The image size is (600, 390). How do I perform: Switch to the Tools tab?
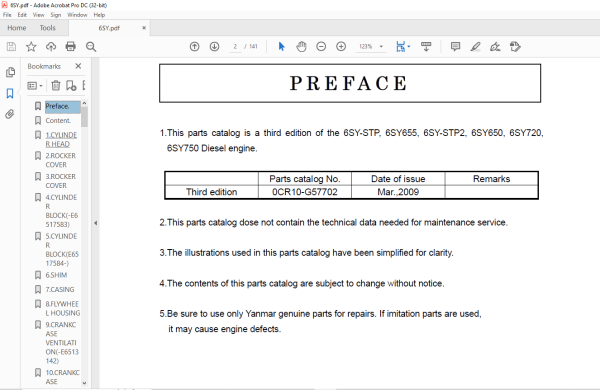coord(47,28)
